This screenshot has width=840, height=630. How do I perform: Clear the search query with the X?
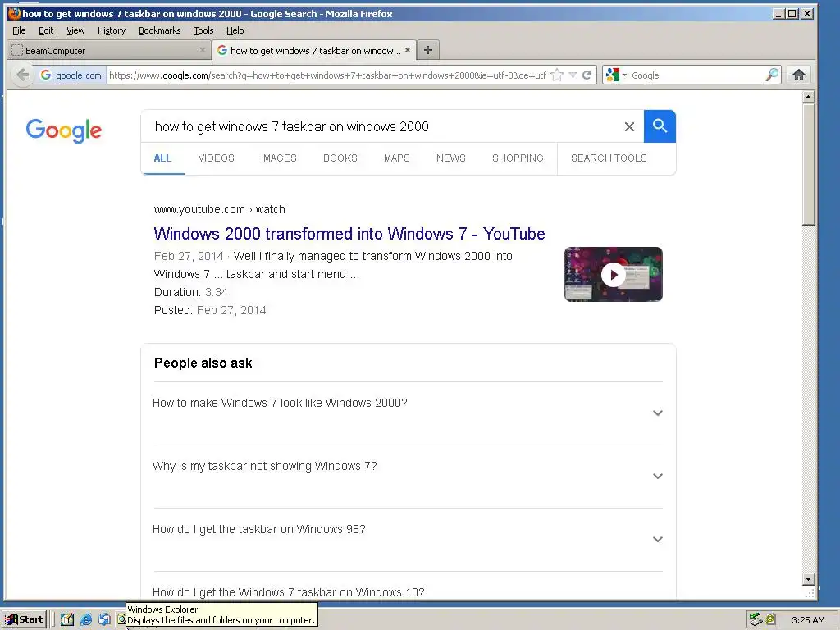(x=629, y=126)
